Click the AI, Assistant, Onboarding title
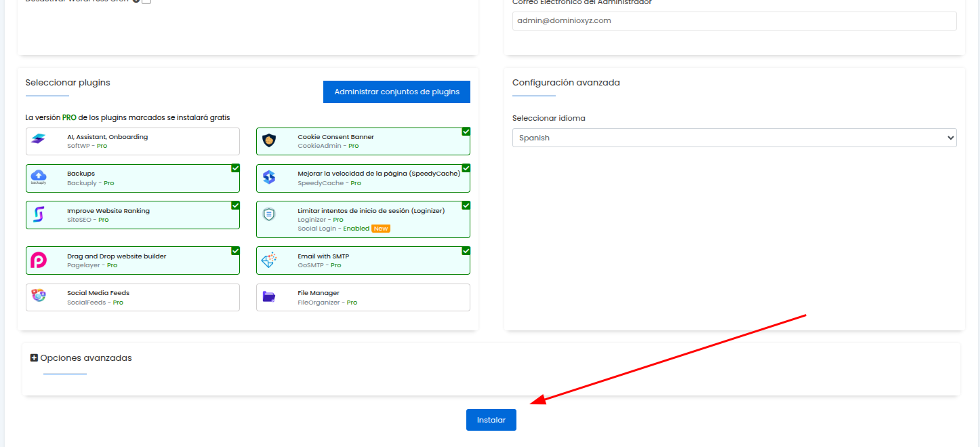980x447 pixels. click(107, 137)
